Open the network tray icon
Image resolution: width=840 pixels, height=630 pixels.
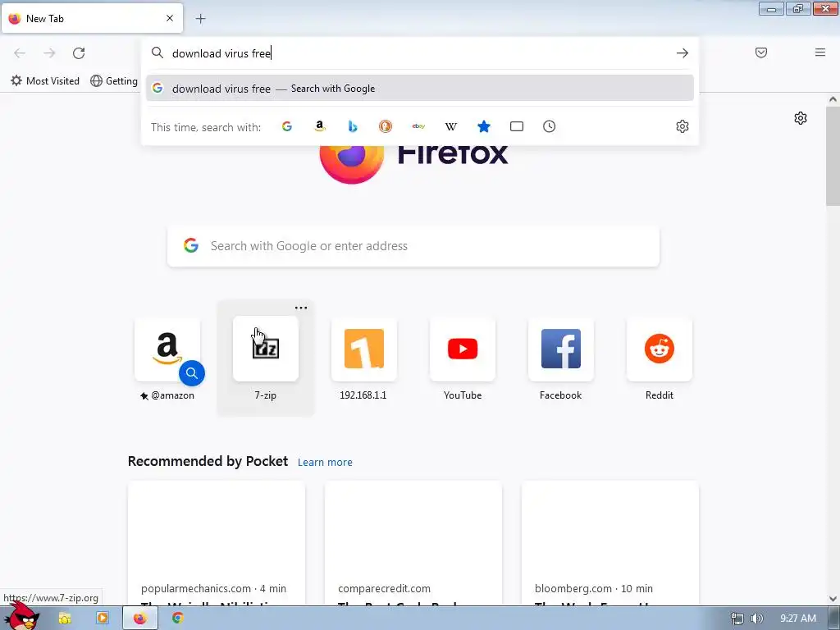coord(737,619)
